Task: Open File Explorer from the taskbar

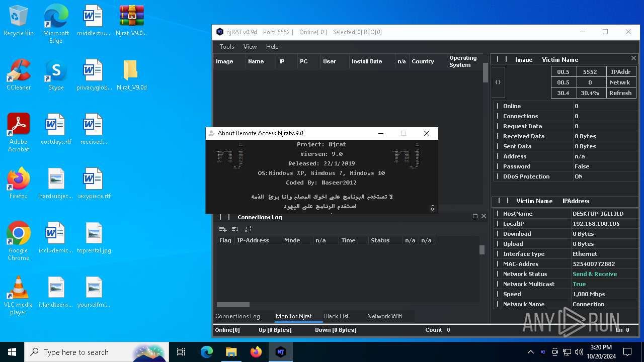Action: 231,352
